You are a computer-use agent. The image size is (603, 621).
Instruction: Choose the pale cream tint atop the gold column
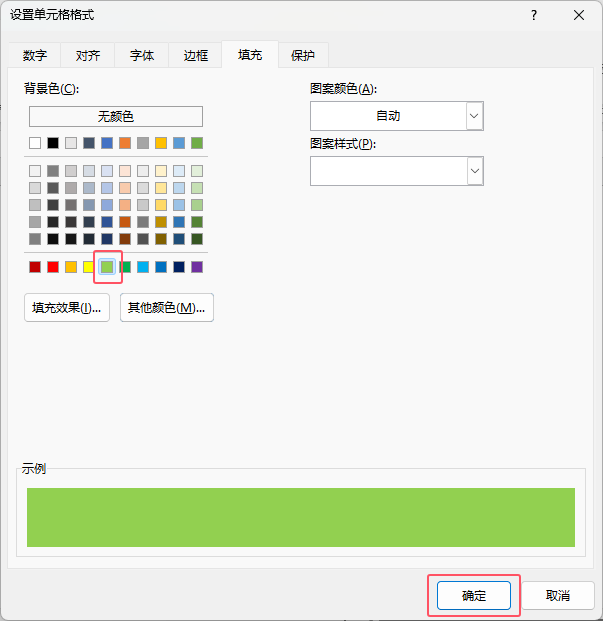(161, 171)
